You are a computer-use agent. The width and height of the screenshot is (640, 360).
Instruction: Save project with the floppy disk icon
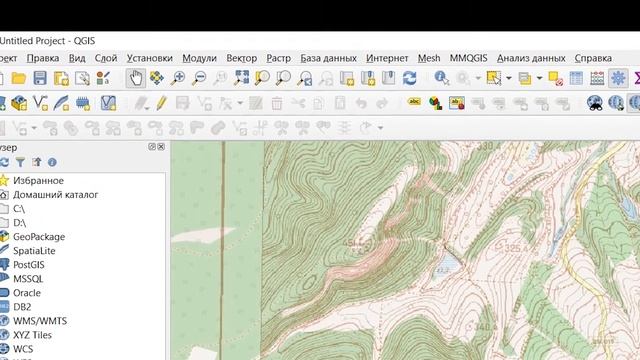coord(40,78)
